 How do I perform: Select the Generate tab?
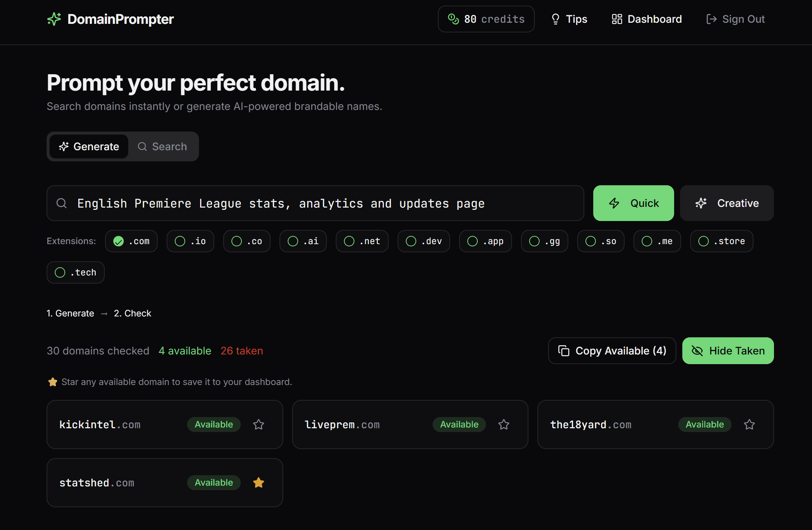[x=89, y=146]
